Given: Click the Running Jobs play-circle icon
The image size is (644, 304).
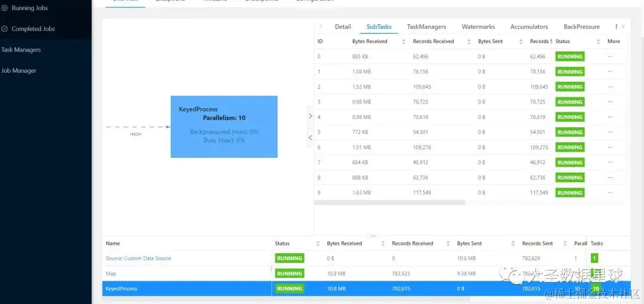Looking at the screenshot, I should tap(5, 8).
